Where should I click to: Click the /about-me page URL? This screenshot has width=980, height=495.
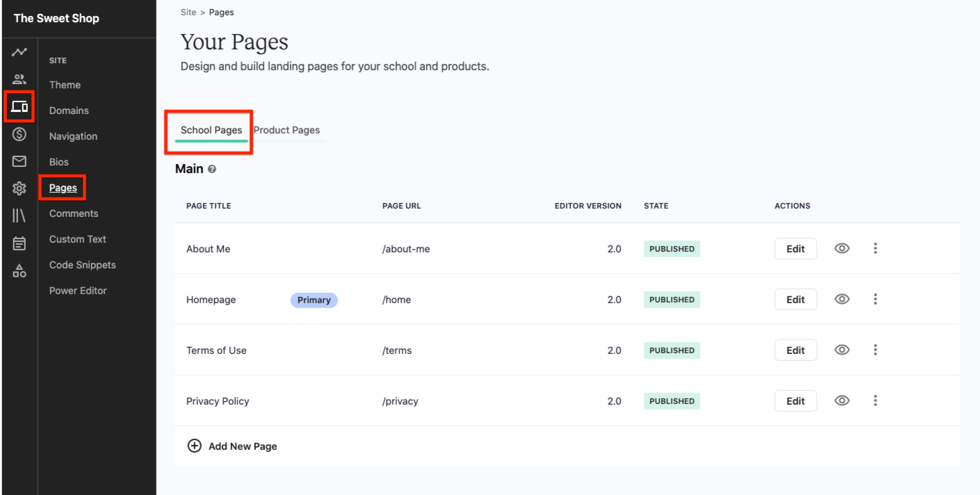(x=406, y=249)
